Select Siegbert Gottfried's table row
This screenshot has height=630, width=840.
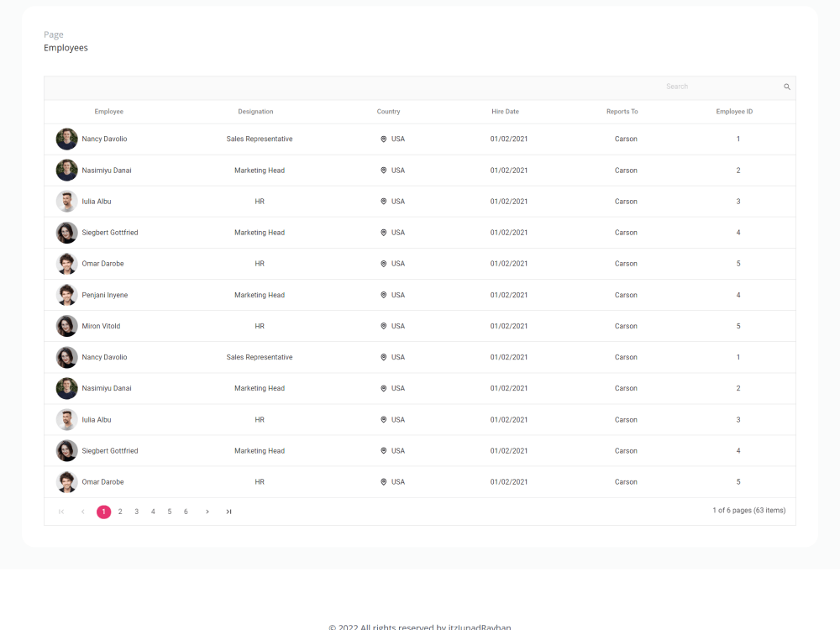click(420, 233)
